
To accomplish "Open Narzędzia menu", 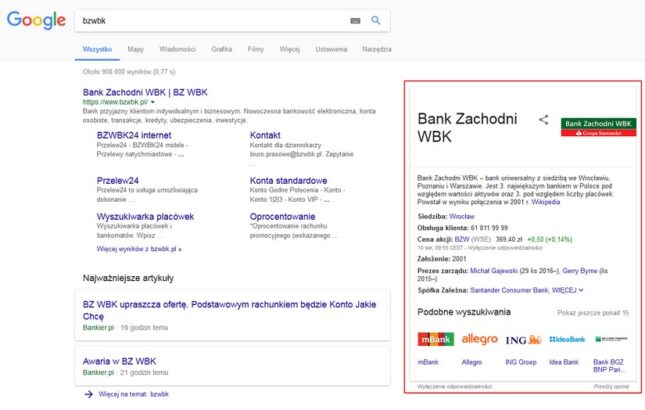I will (x=377, y=49).
